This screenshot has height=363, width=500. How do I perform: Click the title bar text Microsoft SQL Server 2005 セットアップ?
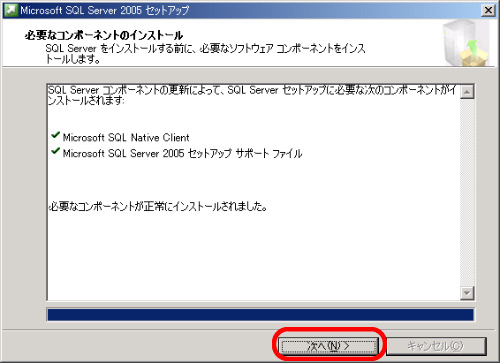105,10
